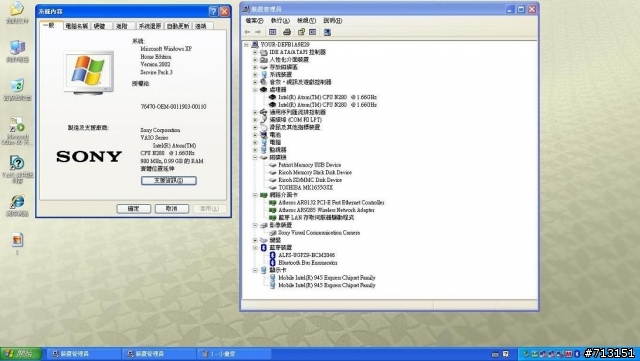Select the 網路介面卡 network adapter category icon
Image resolution: width=640 pixels, height=361 pixels.
[264, 195]
